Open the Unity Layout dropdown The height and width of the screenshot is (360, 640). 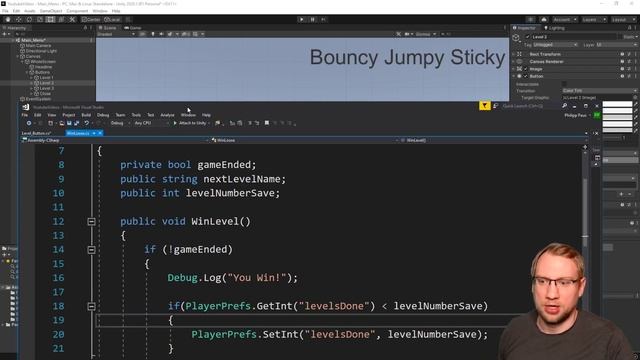(x=623, y=20)
